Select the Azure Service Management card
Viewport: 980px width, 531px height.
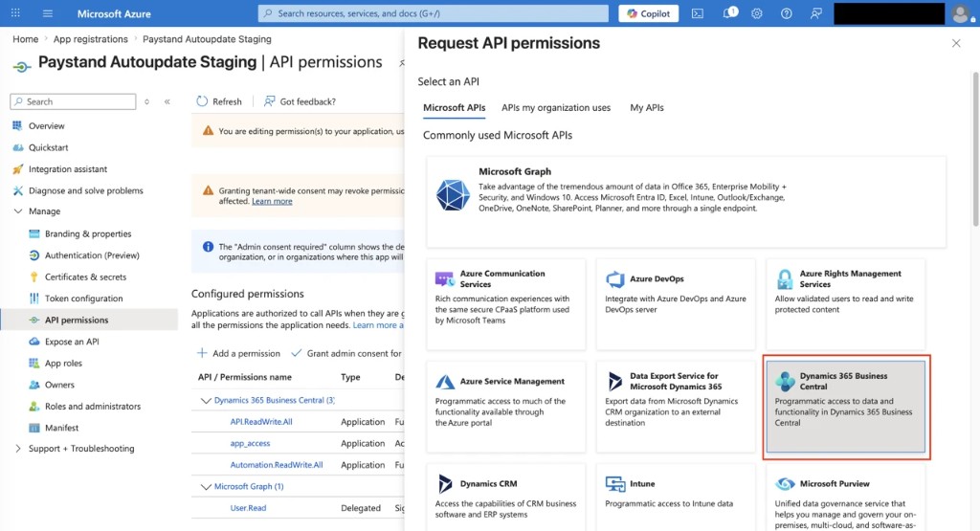506,406
